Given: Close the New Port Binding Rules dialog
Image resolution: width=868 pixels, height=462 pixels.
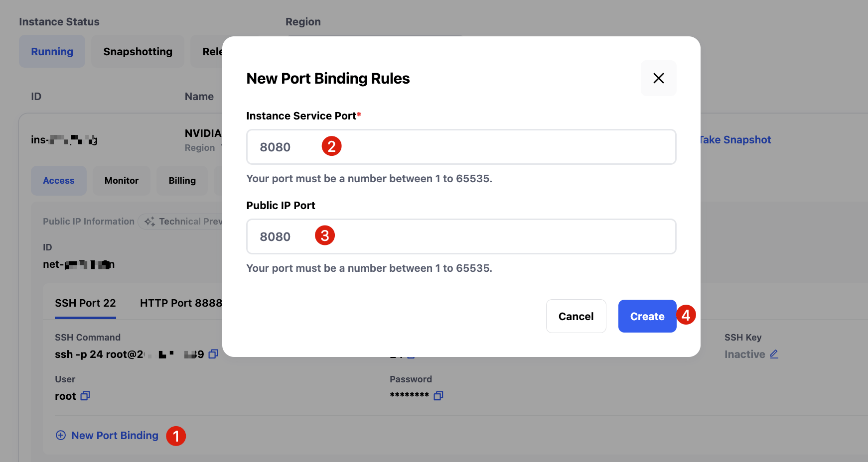Looking at the screenshot, I should pyautogui.click(x=658, y=78).
